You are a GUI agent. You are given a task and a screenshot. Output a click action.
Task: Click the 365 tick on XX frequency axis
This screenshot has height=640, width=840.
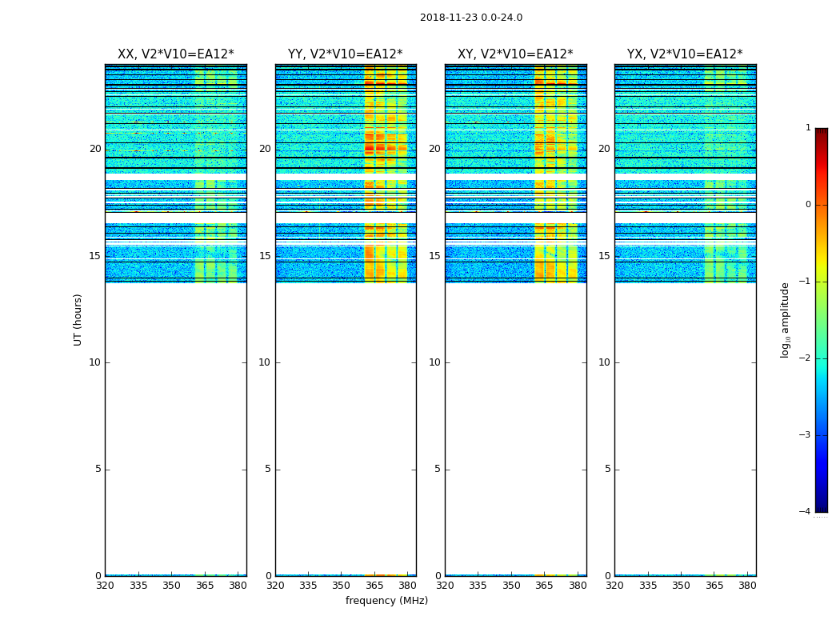point(205,586)
